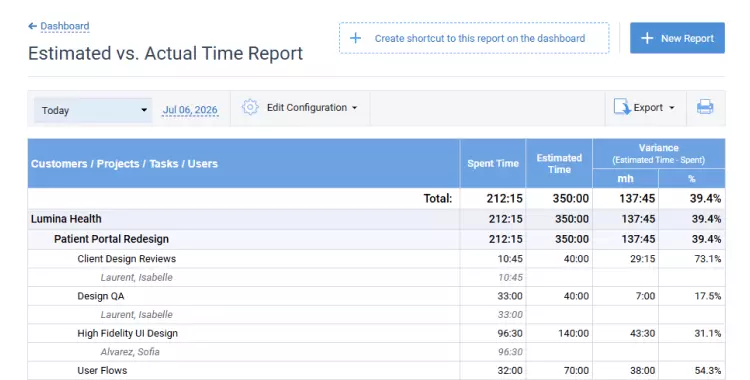
Task: Click Client Design Reviews variance 73.1%
Action: coord(708,259)
